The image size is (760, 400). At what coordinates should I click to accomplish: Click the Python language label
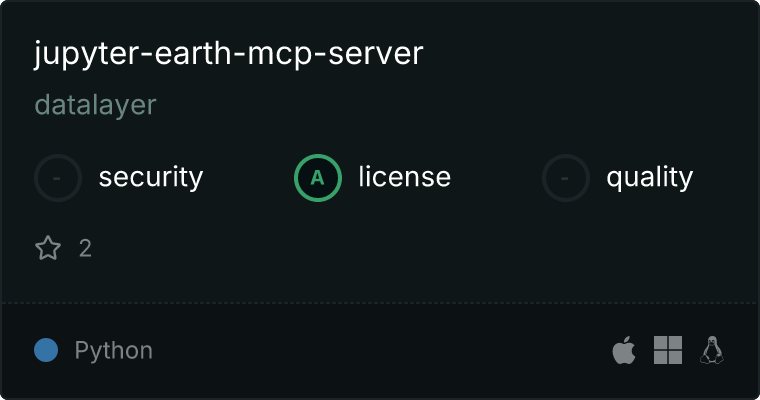tap(114, 350)
